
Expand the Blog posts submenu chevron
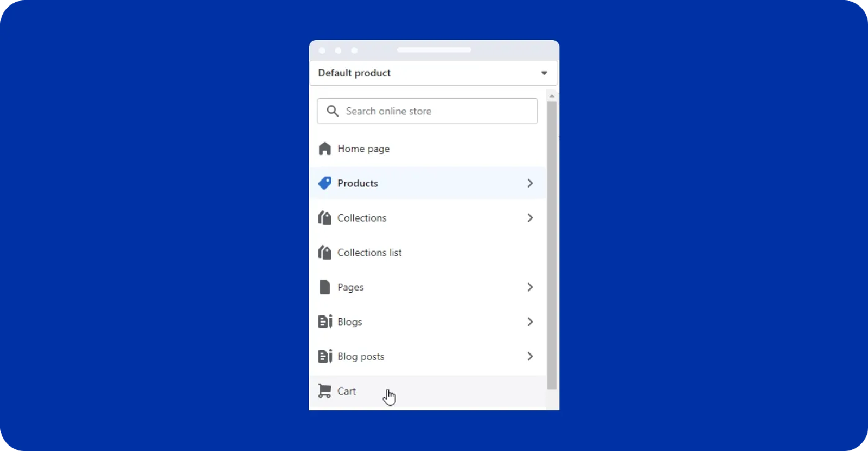coord(530,357)
